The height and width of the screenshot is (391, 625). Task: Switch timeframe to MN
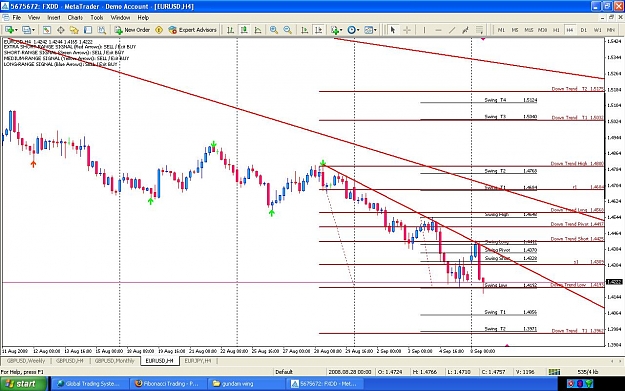click(611, 30)
